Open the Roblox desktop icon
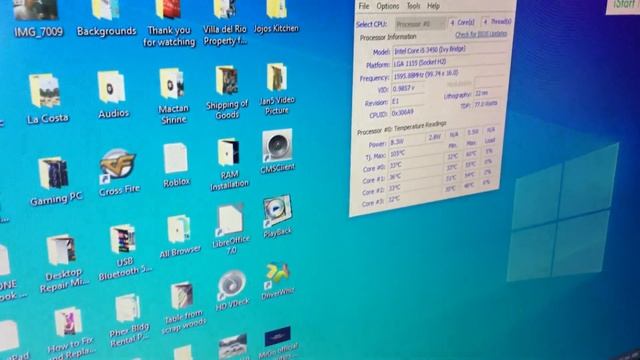 point(176,165)
